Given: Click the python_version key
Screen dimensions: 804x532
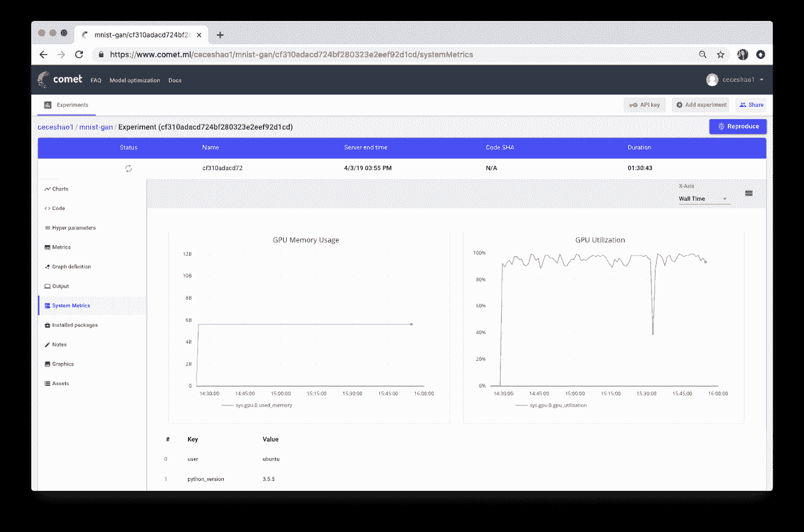Looking at the screenshot, I should pos(205,479).
